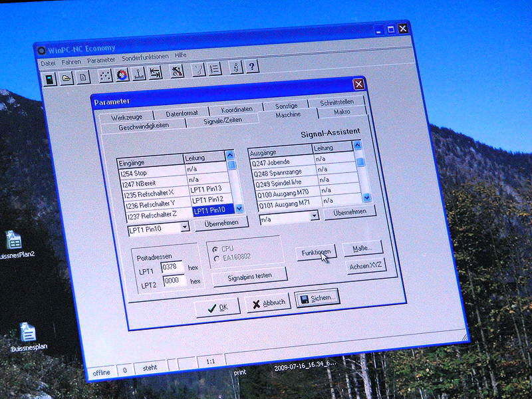532x399 pixels.
Task: Open the Datei menu
Action: (x=48, y=63)
